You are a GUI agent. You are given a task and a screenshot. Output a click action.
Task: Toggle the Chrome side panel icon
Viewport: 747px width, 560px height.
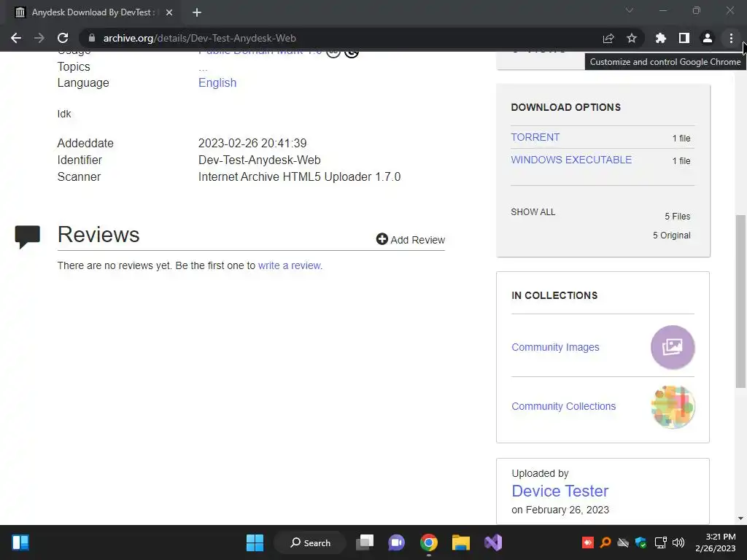pyautogui.click(x=684, y=38)
